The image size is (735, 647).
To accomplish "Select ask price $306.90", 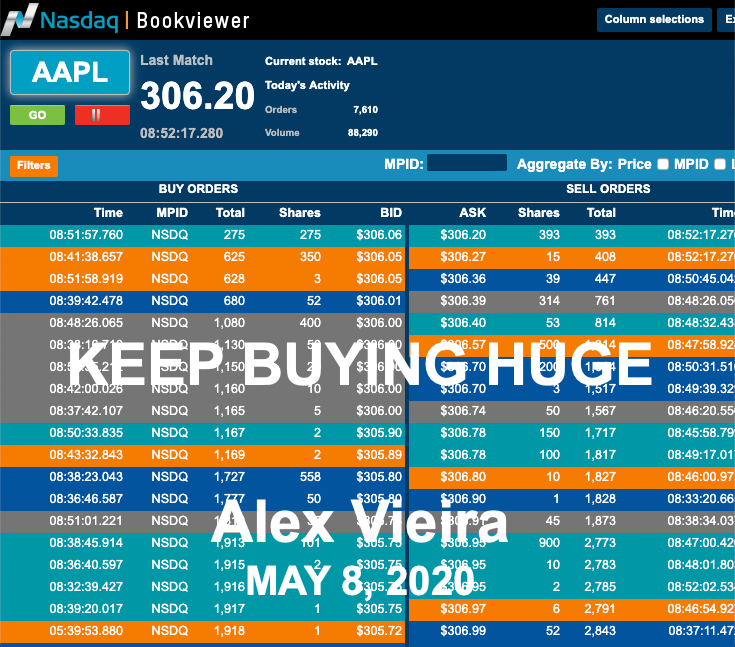I will [x=463, y=499].
